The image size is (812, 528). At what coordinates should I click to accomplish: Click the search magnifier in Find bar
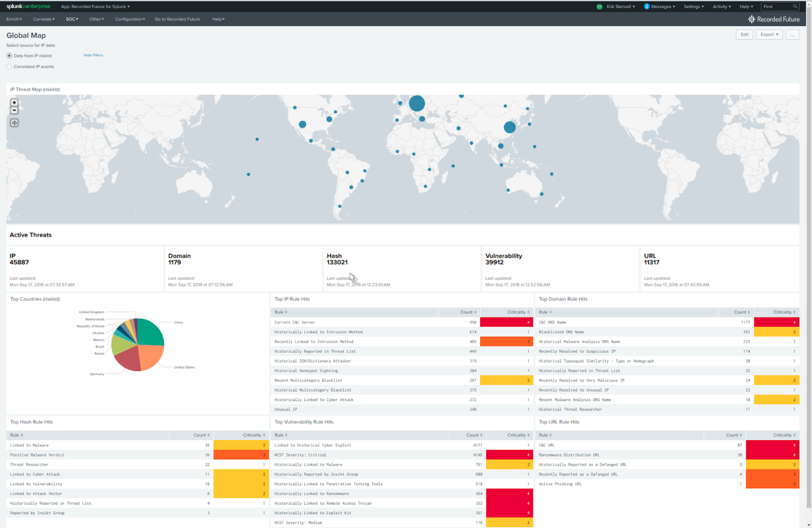click(x=794, y=6)
